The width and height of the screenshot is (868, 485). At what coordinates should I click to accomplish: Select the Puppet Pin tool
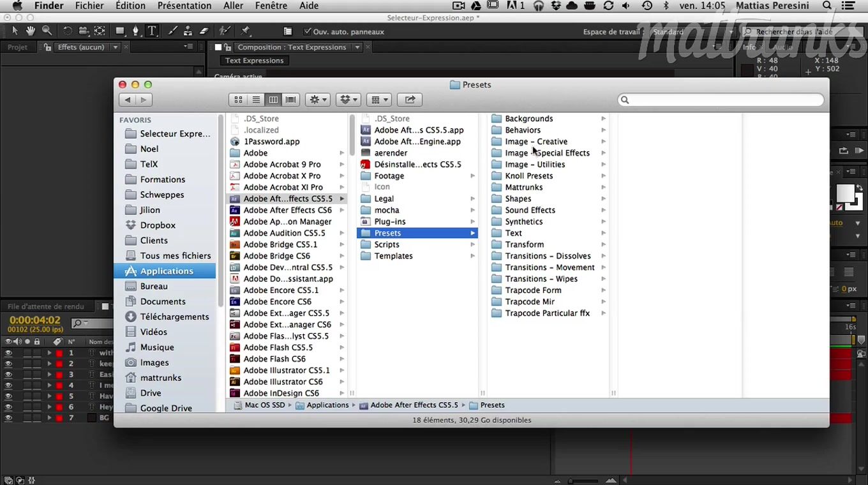pyautogui.click(x=246, y=31)
